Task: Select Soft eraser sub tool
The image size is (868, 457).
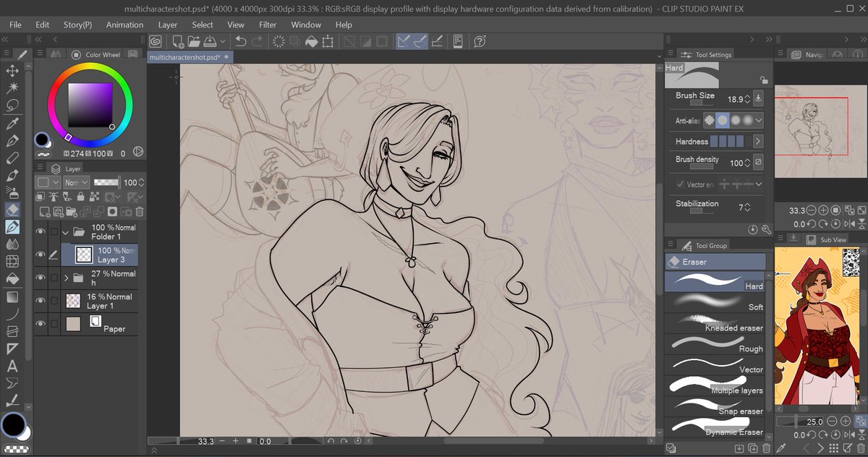Action: point(715,303)
